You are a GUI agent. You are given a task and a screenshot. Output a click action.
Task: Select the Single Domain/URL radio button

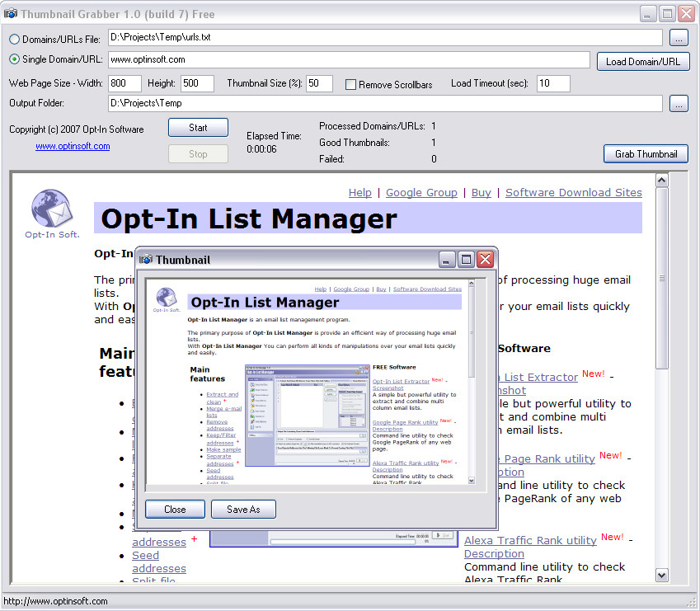(x=14, y=59)
